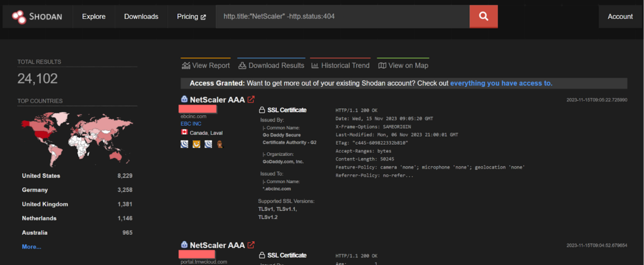Click the Download Results tray icon

[x=242, y=65]
